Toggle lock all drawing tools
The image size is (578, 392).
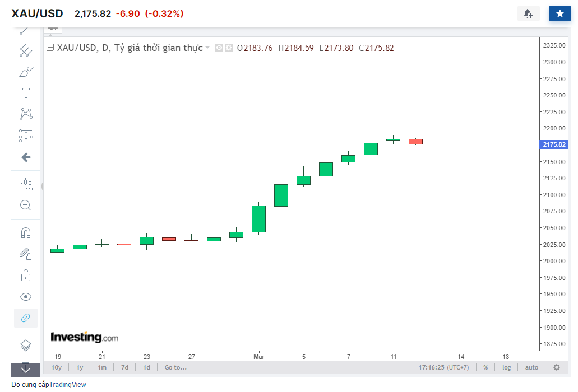coord(26,275)
